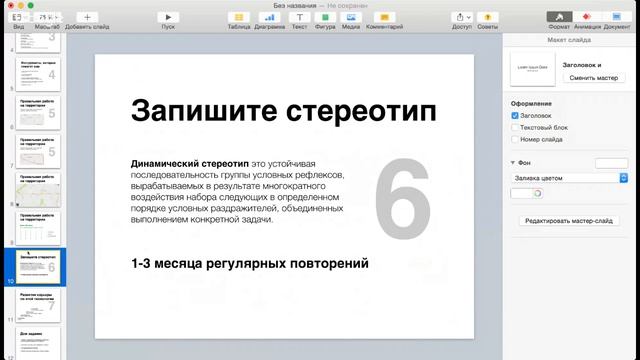Add a new slide with the plus button

tap(87, 18)
